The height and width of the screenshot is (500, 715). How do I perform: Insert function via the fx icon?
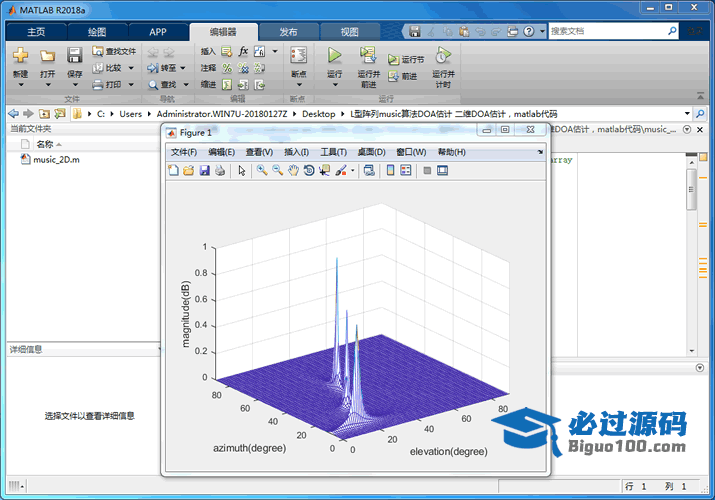[x=243, y=51]
